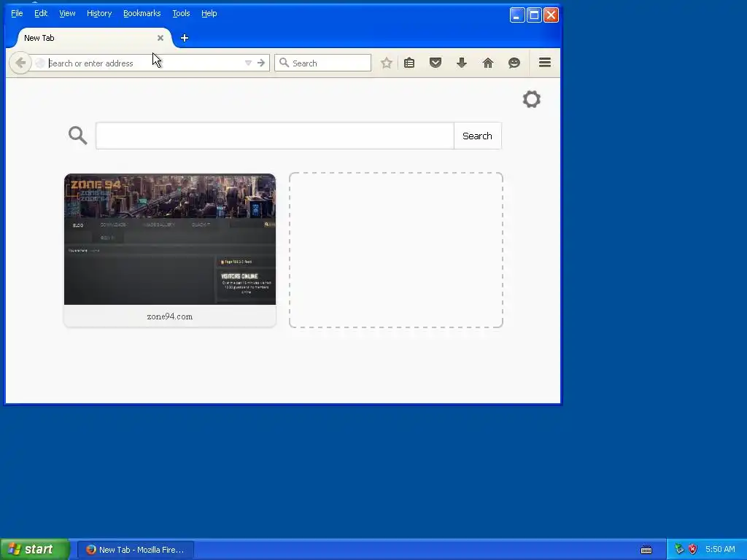The image size is (747, 560).
Task: Bookmark this page with the star icon
Action: [x=387, y=63]
